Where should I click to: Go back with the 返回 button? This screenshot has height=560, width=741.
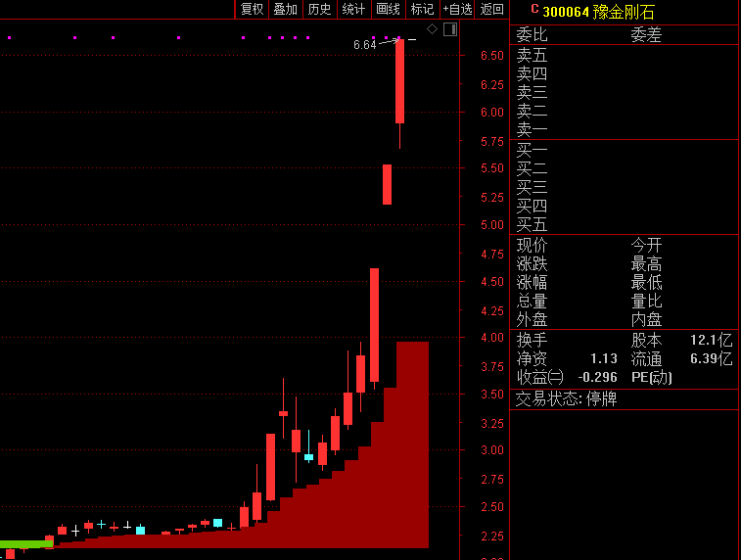491,9
